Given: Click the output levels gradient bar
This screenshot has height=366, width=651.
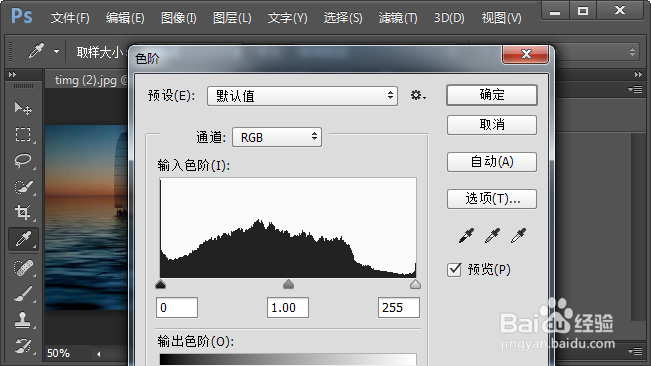Looking at the screenshot, I should [x=288, y=359].
